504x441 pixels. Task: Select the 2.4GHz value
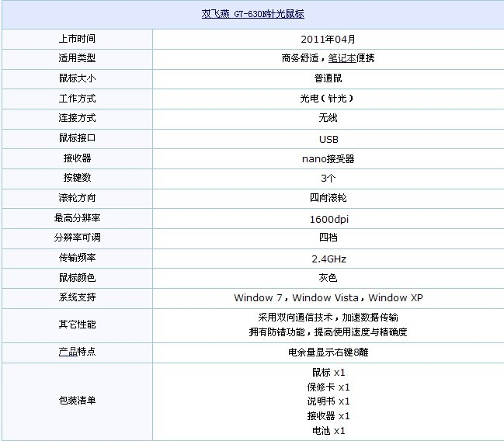[328, 259]
